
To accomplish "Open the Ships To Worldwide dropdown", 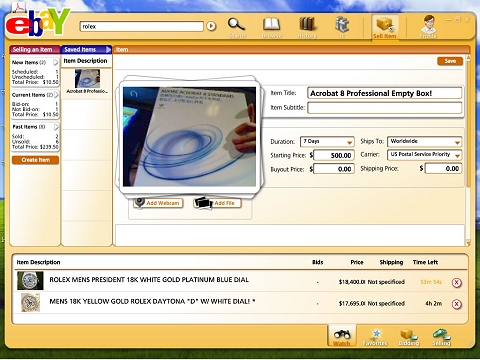I will 425,142.
